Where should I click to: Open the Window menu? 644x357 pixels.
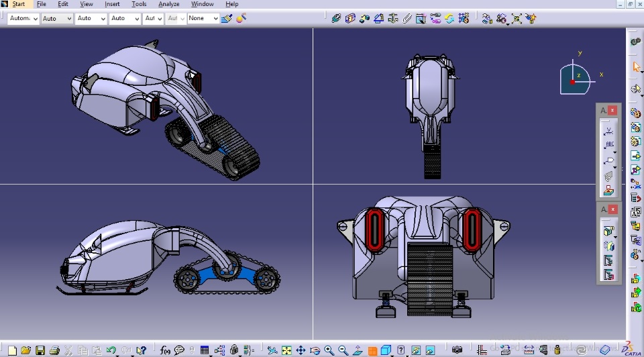tap(202, 4)
